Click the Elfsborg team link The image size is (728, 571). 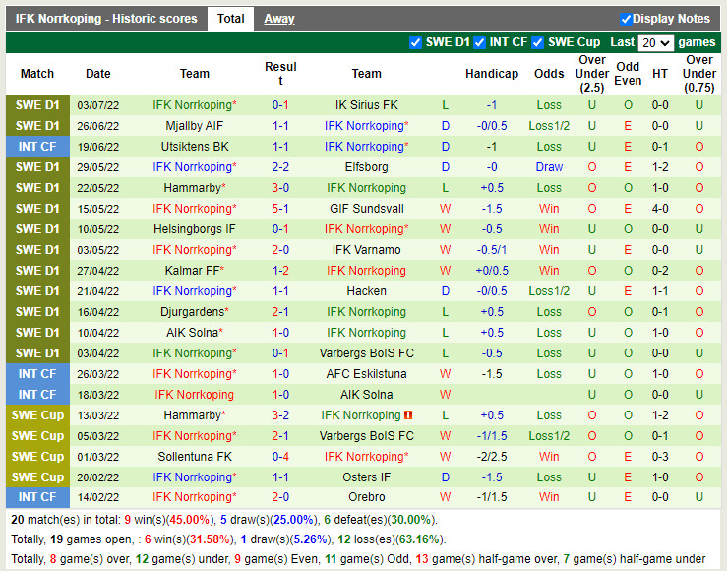(366, 167)
